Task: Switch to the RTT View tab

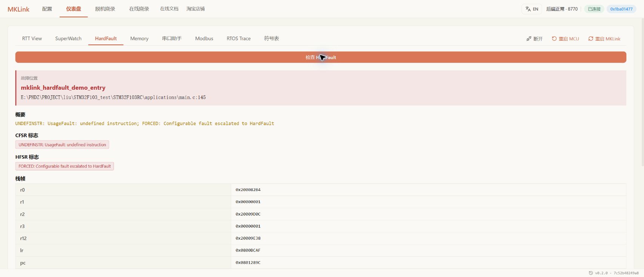Action: [x=32, y=38]
